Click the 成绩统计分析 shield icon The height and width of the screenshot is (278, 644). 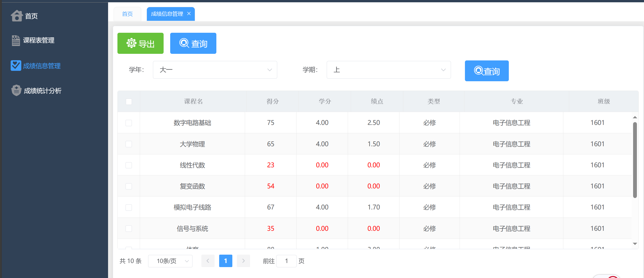(16, 90)
